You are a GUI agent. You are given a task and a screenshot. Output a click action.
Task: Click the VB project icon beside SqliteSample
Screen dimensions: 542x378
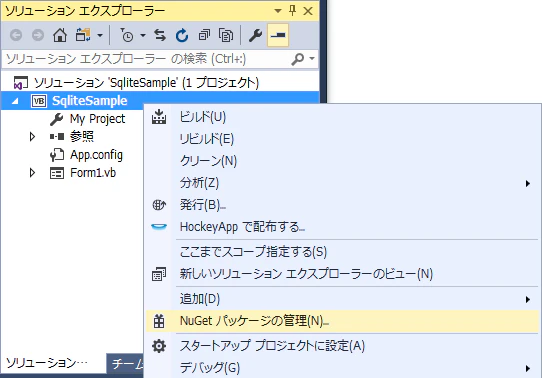coord(39,101)
